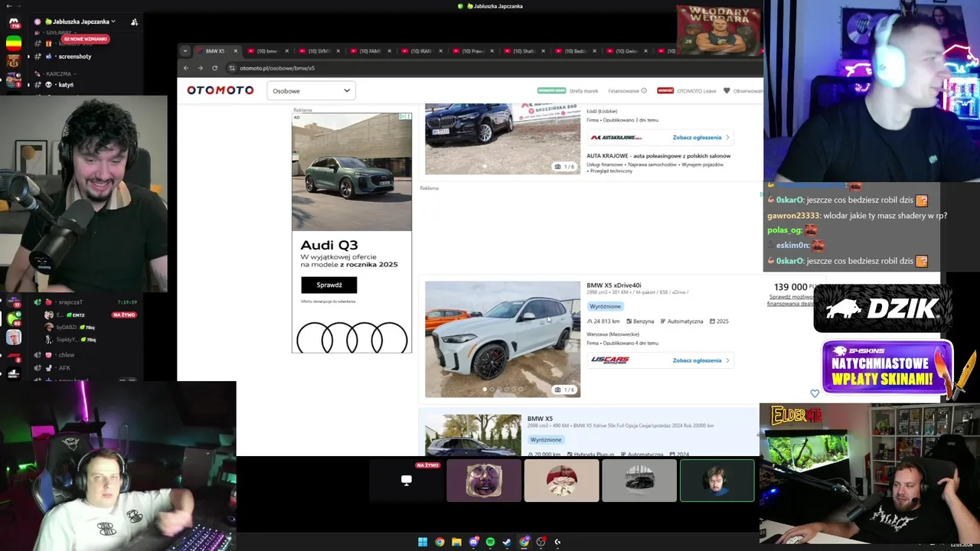Screen dimensions: 980x551
Task: Open Finansowanie link
Action: (623, 91)
